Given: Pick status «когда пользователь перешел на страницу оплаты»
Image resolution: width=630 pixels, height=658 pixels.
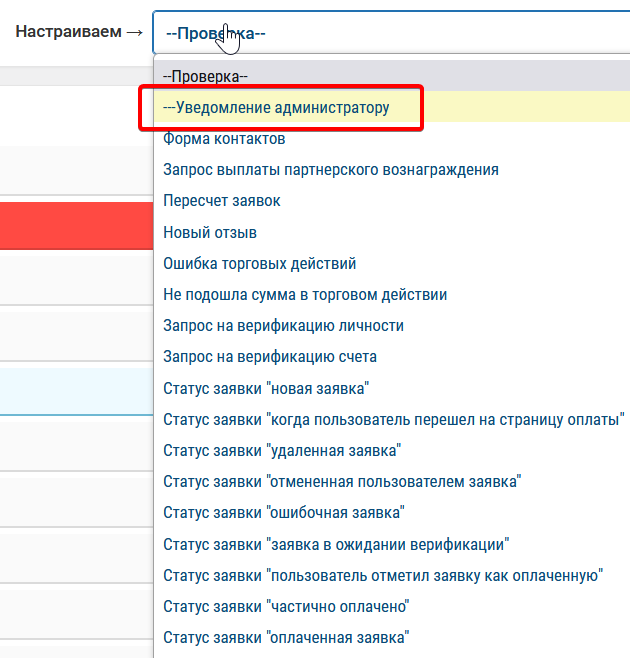Looking at the screenshot, I should click(x=394, y=419).
